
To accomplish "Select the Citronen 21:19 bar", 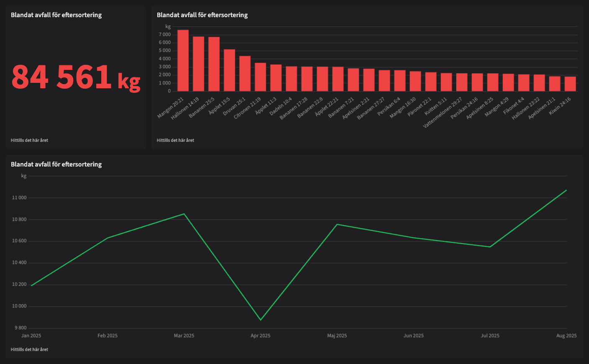I will pos(260,77).
